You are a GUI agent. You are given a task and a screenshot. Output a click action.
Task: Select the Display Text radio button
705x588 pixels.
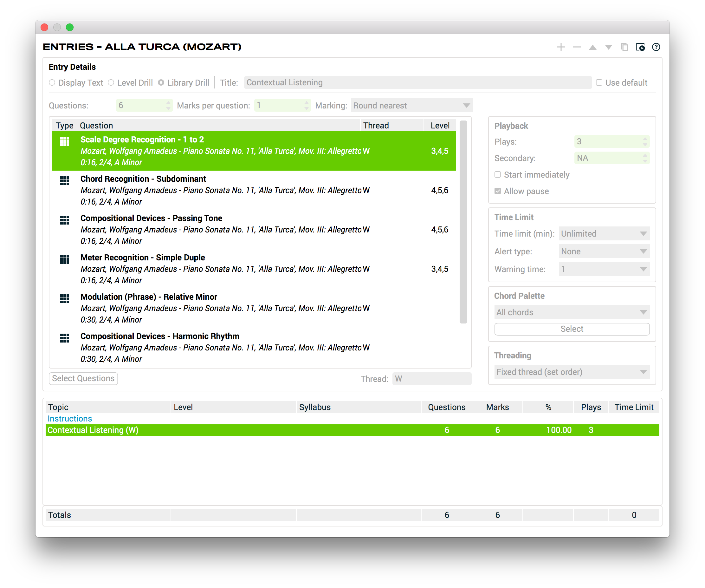52,82
